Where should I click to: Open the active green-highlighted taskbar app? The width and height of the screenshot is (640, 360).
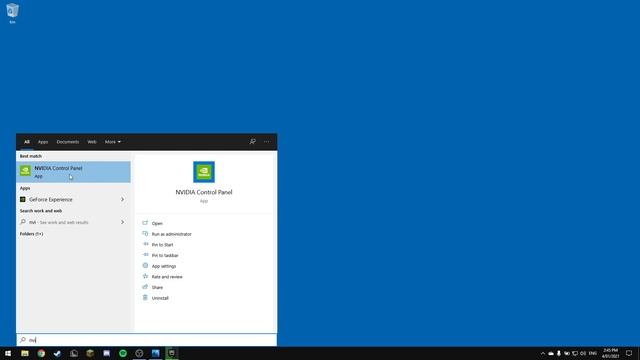[x=172, y=353]
